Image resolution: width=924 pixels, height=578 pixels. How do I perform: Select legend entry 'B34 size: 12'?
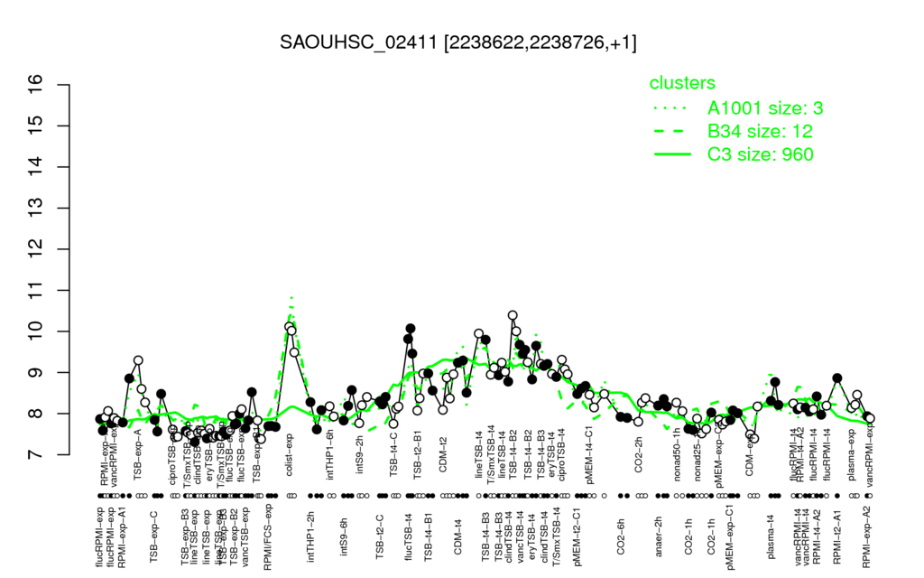pyautogui.click(x=760, y=131)
